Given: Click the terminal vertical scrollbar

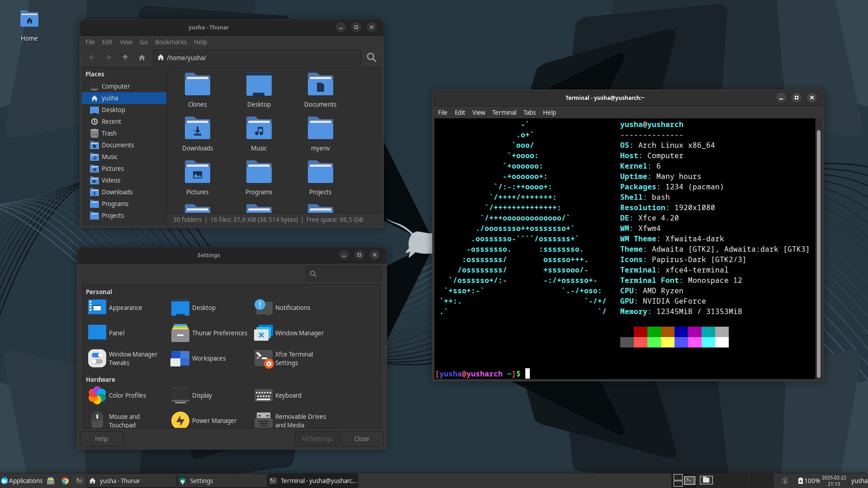Looking at the screenshot, I should point(818,253).
